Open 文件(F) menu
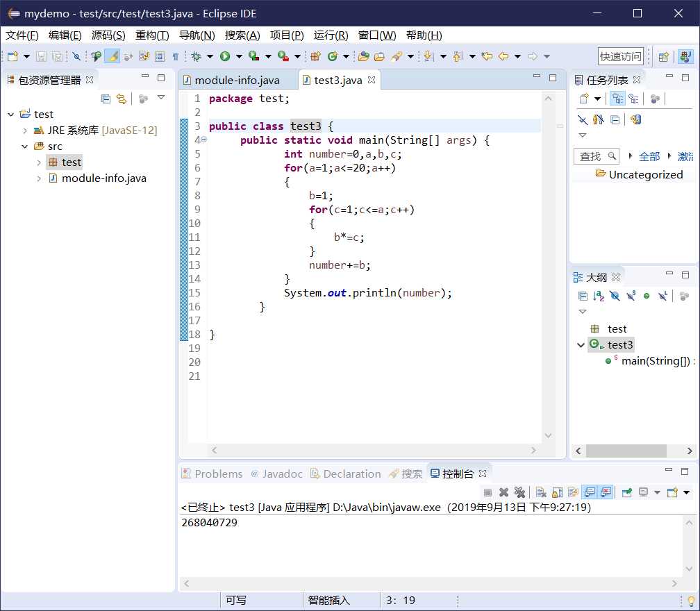Viewport: 700px width, 611px height. pyautogui.click(x=22, y=35)
